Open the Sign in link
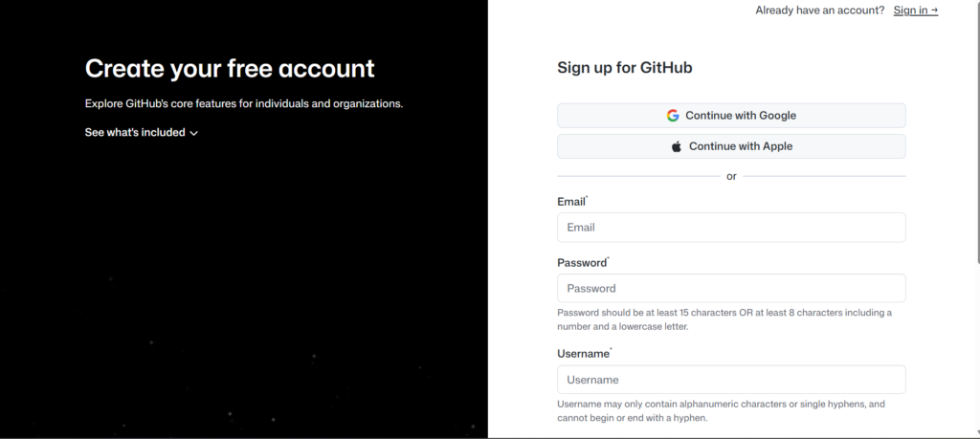This screenshot has height=439, width=980. (x=910, y=11)
